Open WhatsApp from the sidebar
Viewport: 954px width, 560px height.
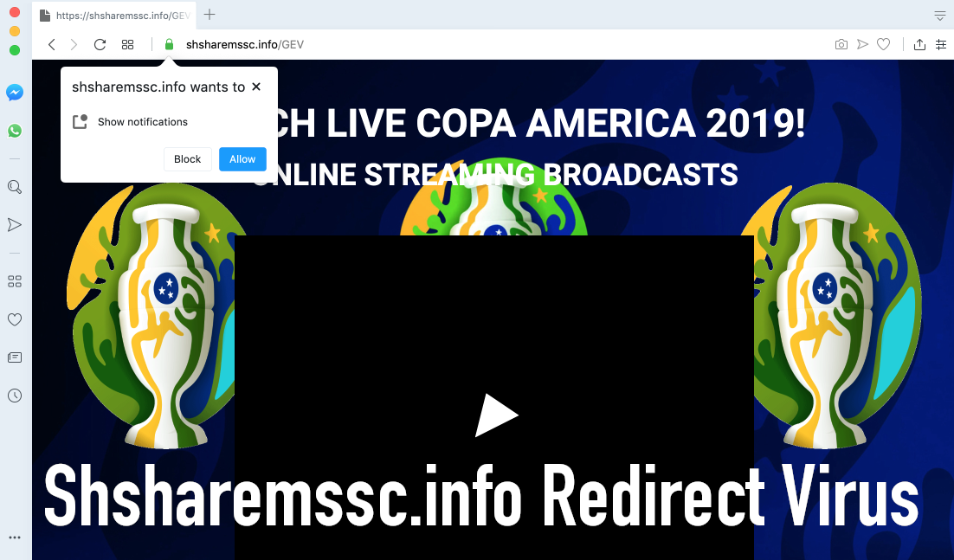pyautogui.click(x=14, y=131)
